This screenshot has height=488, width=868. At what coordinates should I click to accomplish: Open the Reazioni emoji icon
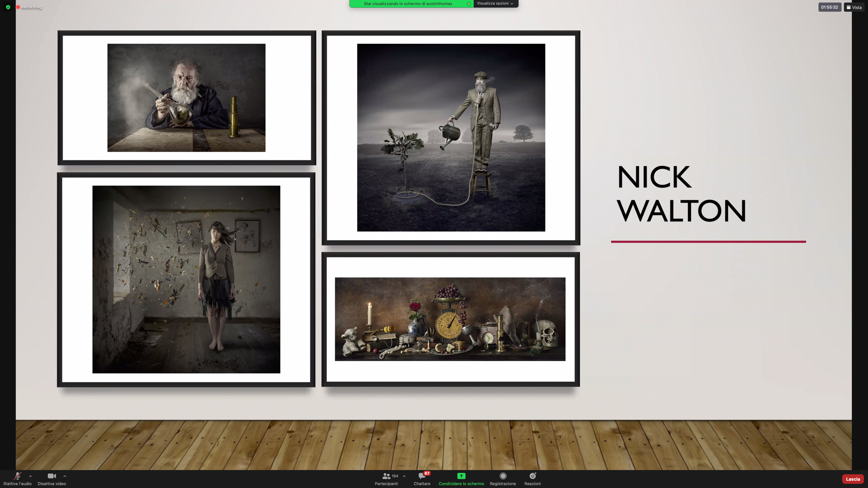pos(533,476)
